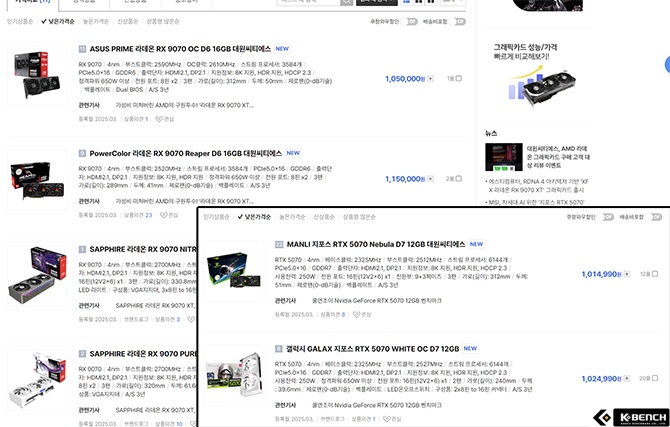Open 상품의견 23 for PowerColor Reaper
This screenshot has width=670, height=427.
tap(138, 215)
